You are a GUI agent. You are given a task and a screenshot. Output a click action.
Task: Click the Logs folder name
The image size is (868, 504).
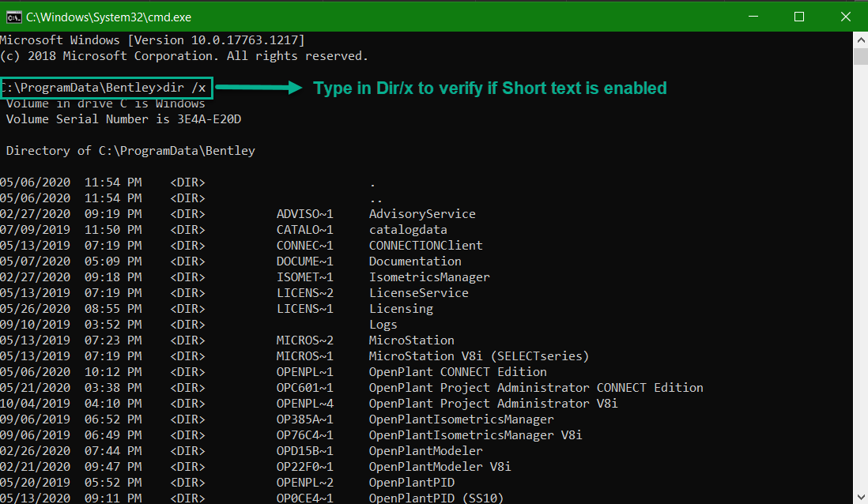[383, 325]
